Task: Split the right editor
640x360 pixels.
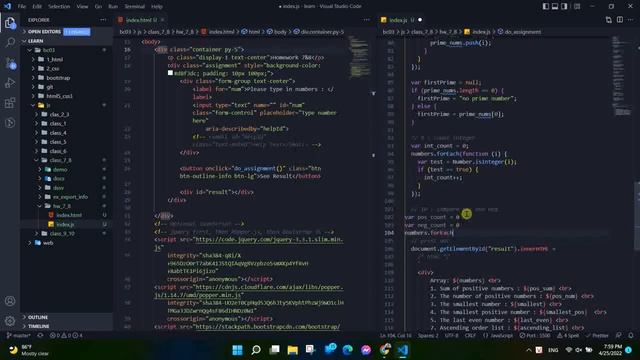Action: point(620,20)
